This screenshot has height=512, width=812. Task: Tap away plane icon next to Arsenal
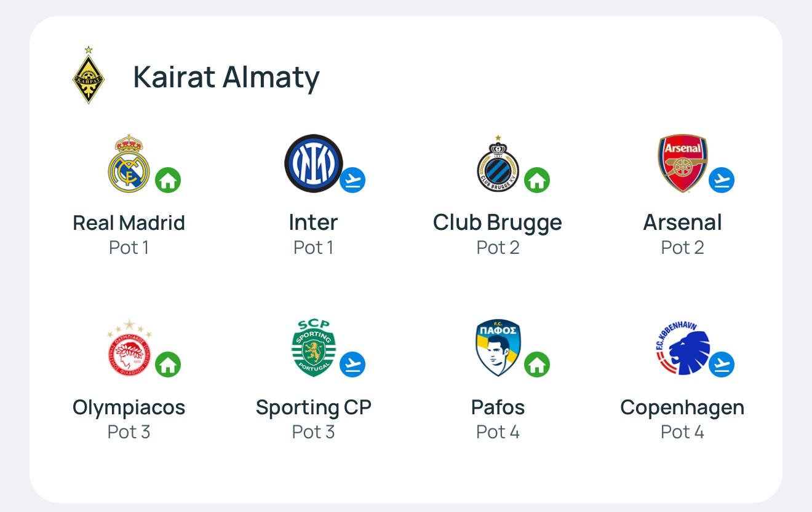click(722, 180)
